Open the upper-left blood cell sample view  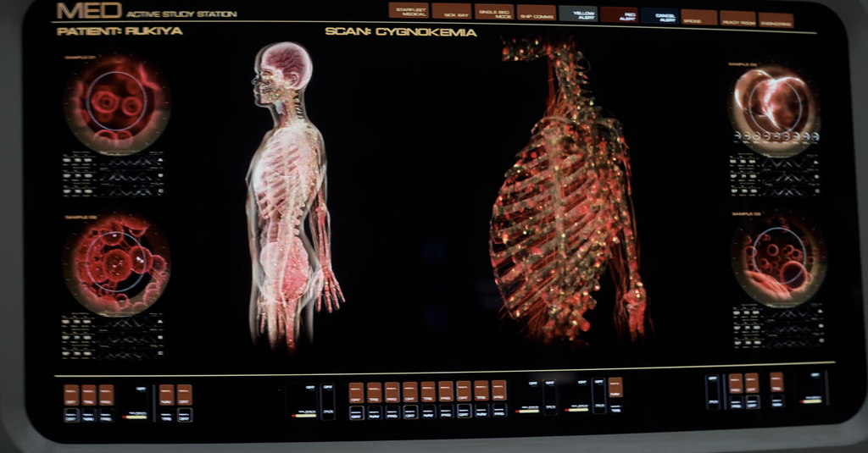pos(117,103)
